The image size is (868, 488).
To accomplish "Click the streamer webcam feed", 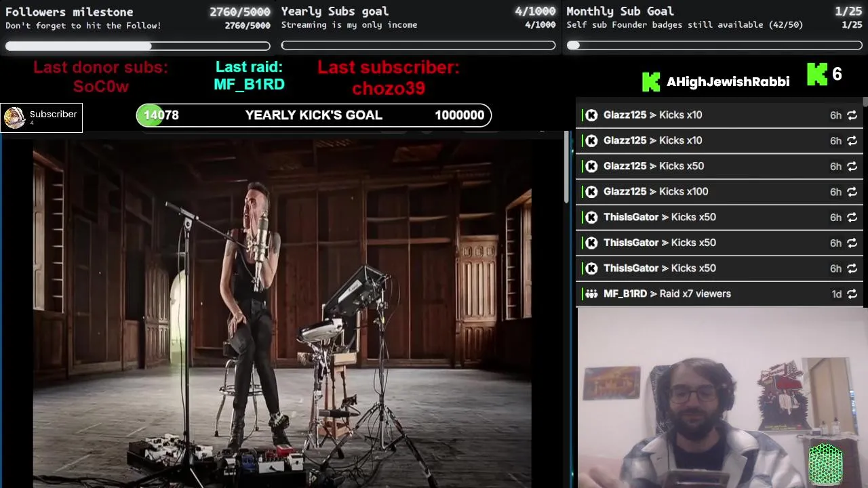I will (x=722, y=398).
